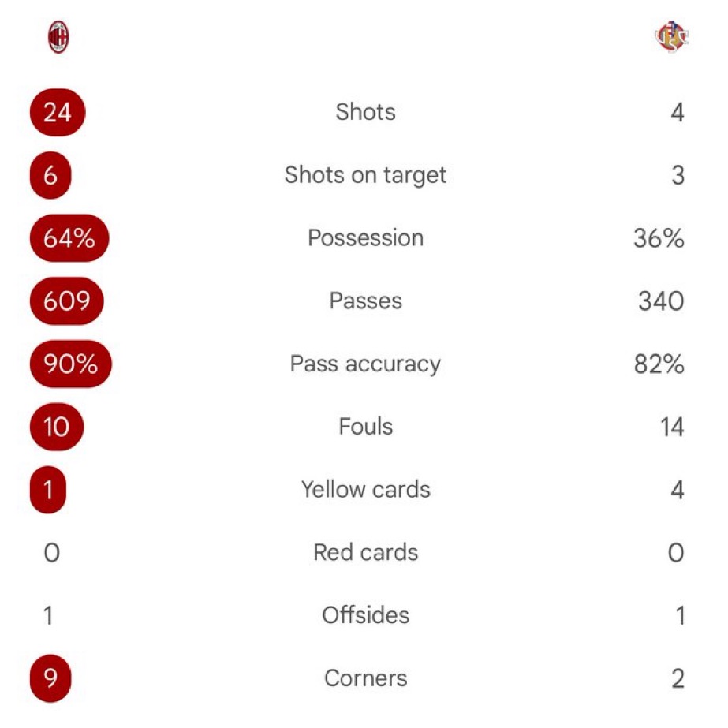Click the Possession label
This screenshot has width=728, height=728.
[x=365, y=237]
